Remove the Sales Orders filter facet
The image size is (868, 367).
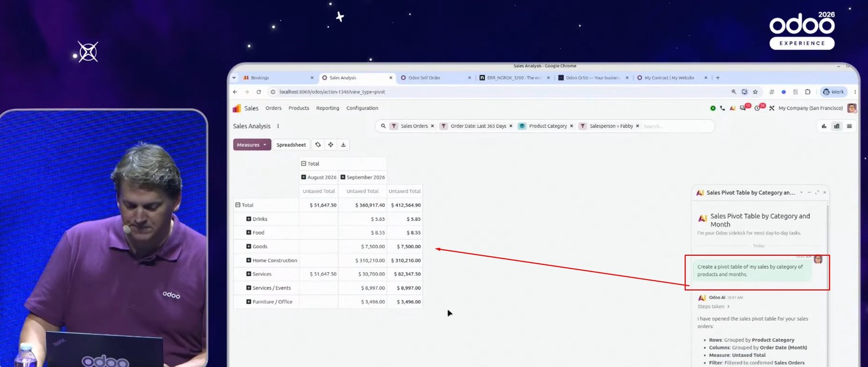click(432, 126)
